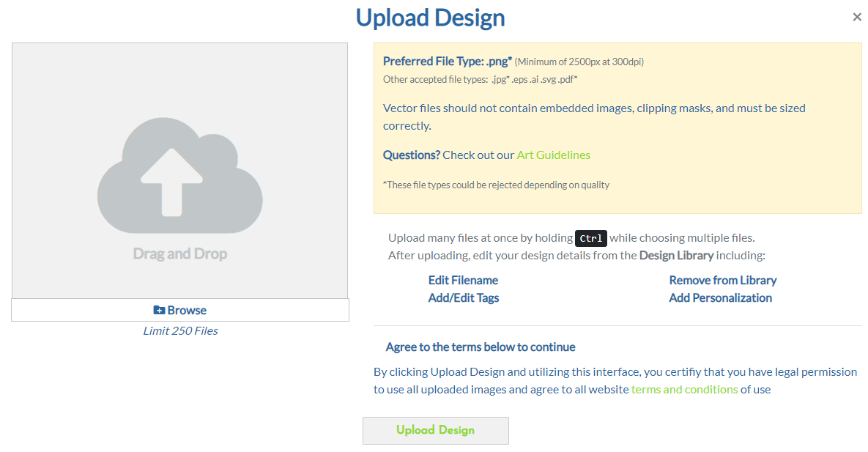The height and width of the screenshot is (452, 868).
Task: Click the X to close Upload Design
Action: point(857,16)
